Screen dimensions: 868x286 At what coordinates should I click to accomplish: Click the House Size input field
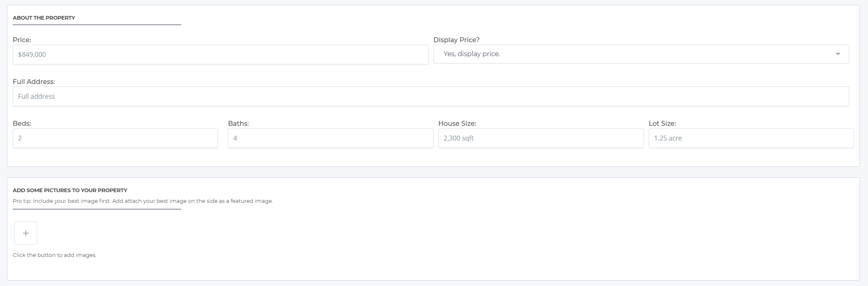point(541,138)
